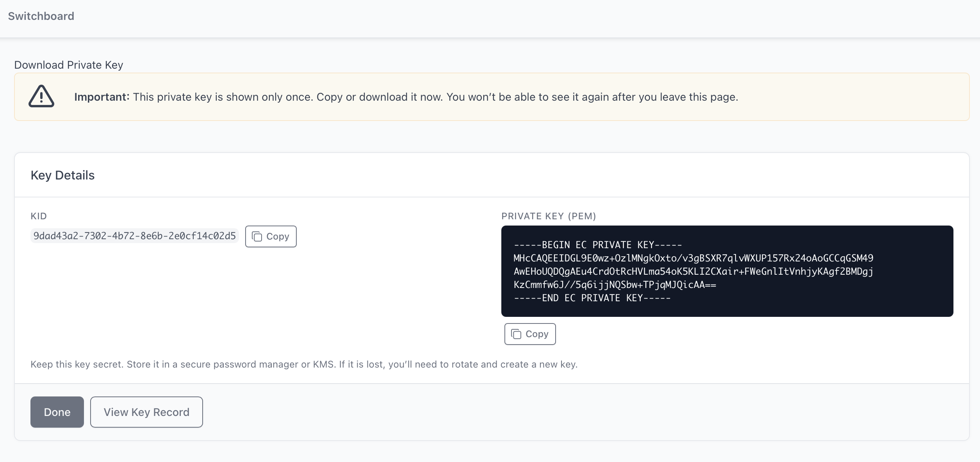The height and width of the screenshot is (462, 980).
Task: Click the Key Details section heading
Action: pos(63,175)
